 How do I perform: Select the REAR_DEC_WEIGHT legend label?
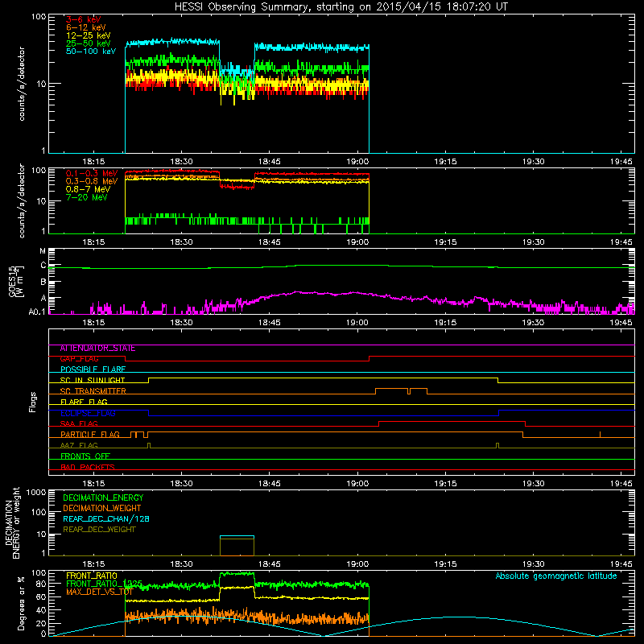coord(99,530)
